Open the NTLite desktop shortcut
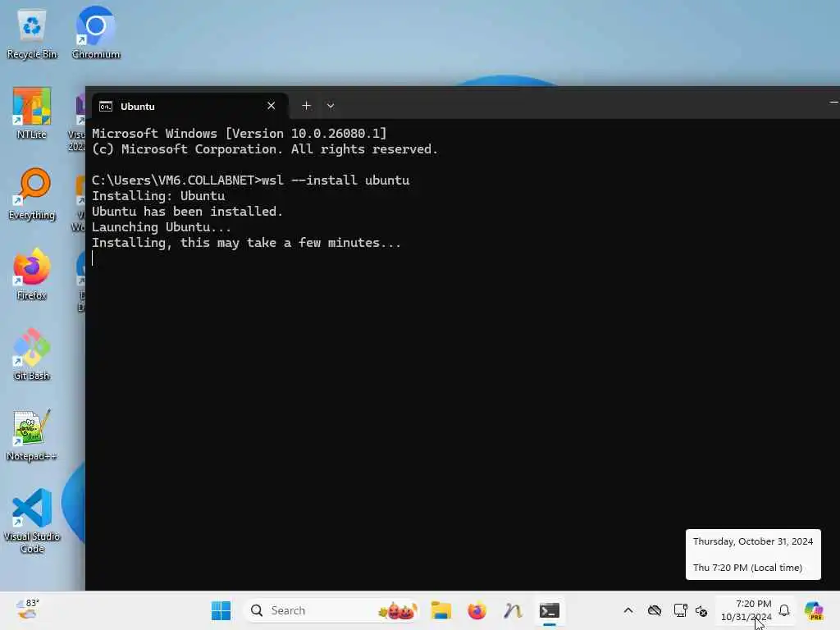 tap(32, 113)
